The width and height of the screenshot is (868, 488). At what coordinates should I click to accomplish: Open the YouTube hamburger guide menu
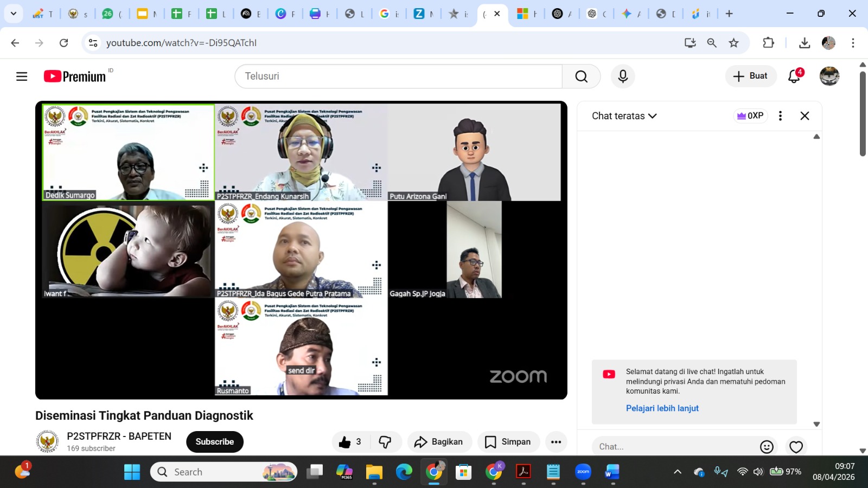22,76
